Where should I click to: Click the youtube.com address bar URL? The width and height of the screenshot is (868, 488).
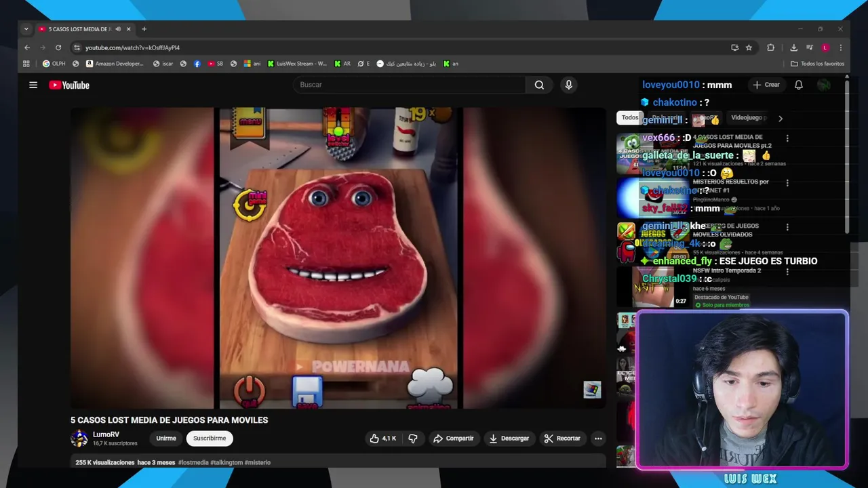click(132, 48)
